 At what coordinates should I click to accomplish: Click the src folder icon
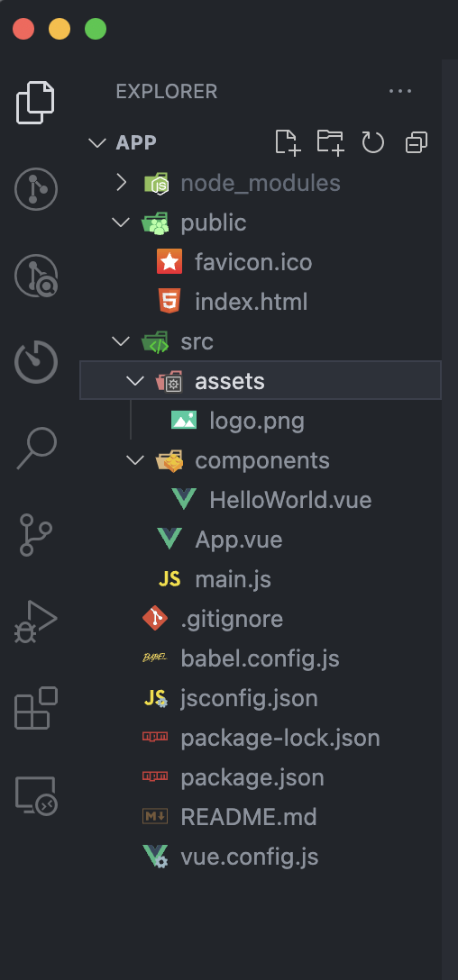click(155, 342)
